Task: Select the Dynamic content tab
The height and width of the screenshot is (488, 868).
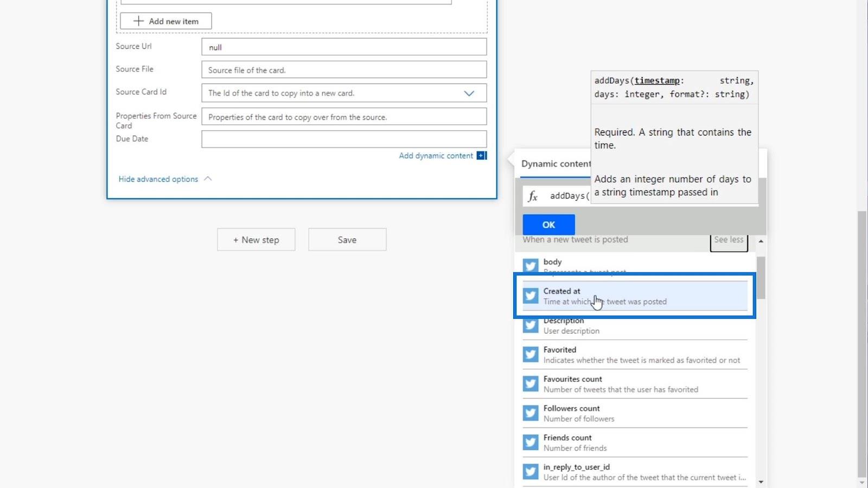Action: coord(556,164)
